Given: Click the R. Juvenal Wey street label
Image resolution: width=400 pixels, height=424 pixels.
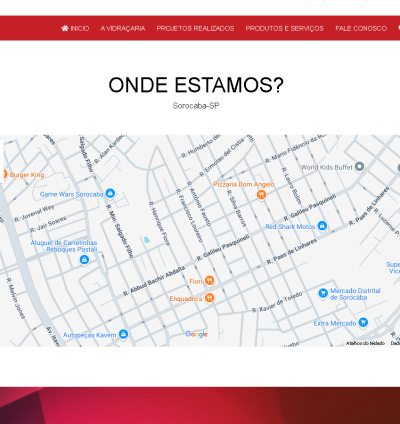Looking at the screenshot, I should click(34, 214).
